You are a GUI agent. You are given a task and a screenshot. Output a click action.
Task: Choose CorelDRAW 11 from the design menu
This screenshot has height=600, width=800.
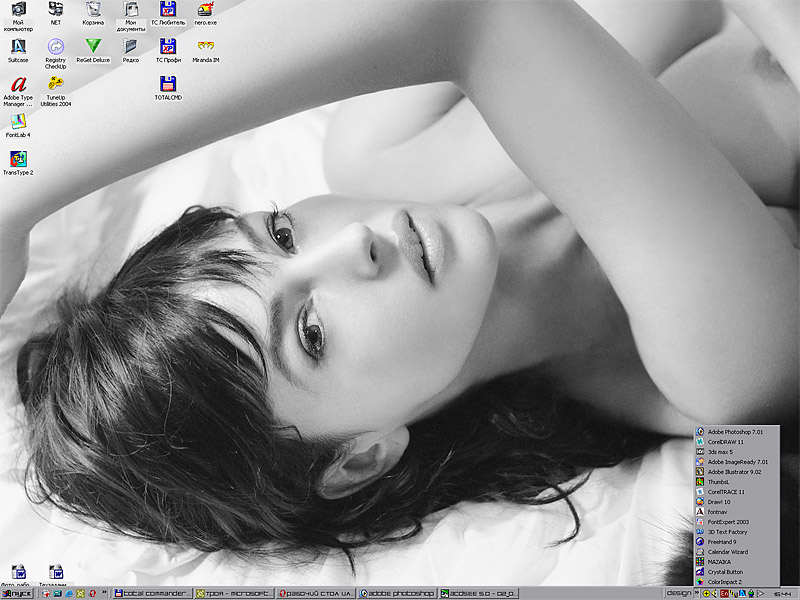coord(737,442)
